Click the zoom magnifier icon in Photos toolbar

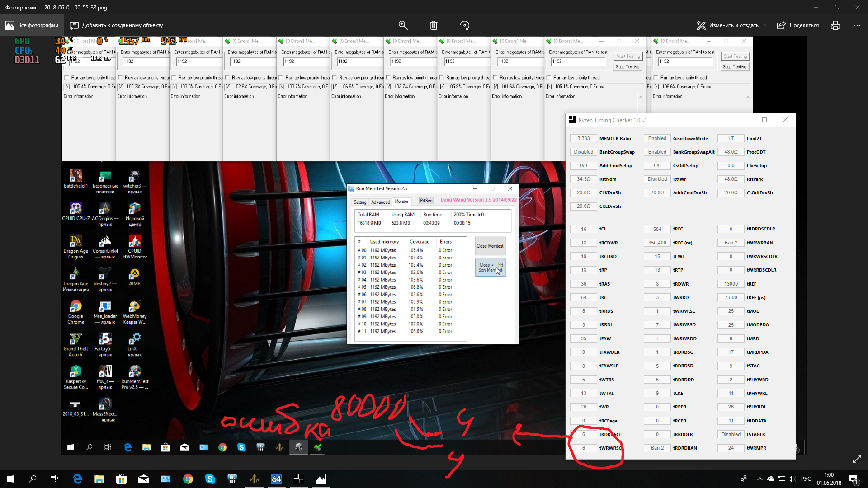403,25
